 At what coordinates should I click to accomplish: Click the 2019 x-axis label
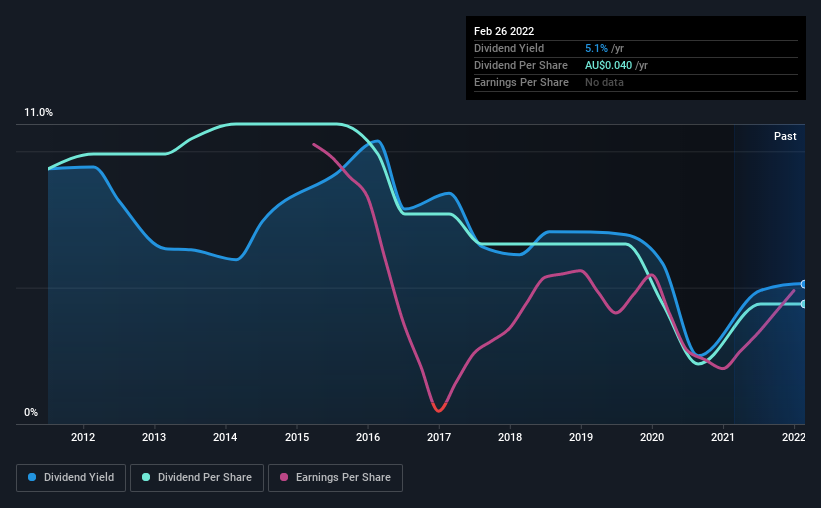click(x=581, y=437)
